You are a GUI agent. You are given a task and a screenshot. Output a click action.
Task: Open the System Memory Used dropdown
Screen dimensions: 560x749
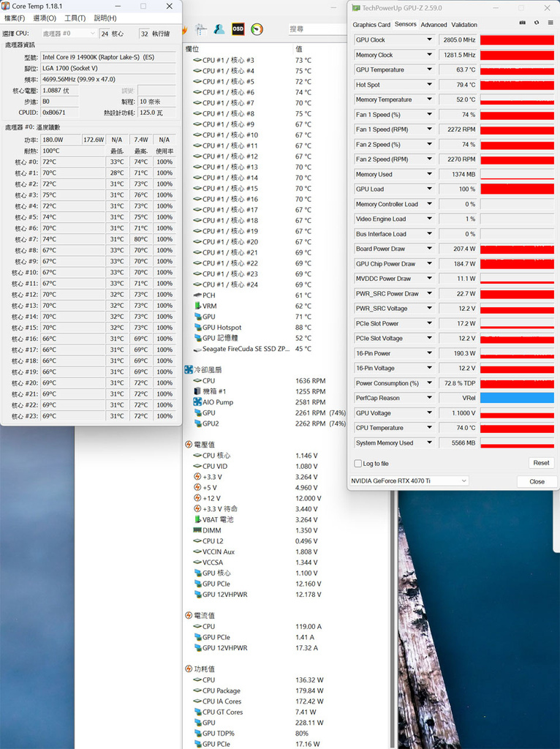point(429,443)
